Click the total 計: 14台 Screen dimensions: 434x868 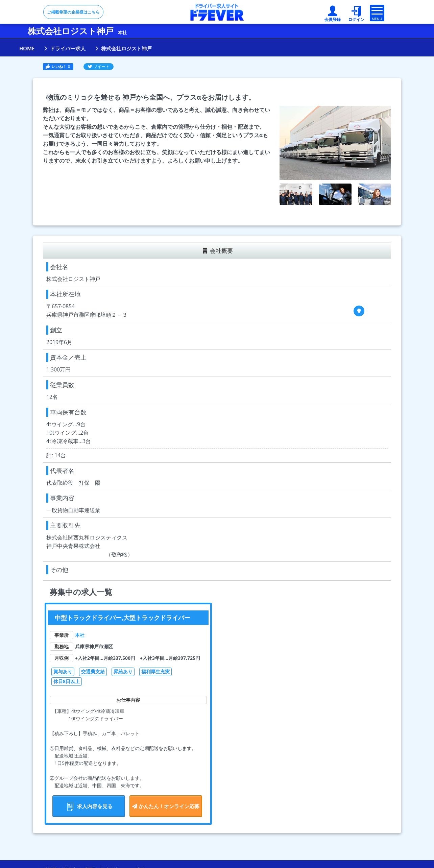click(x=56, y=455)
